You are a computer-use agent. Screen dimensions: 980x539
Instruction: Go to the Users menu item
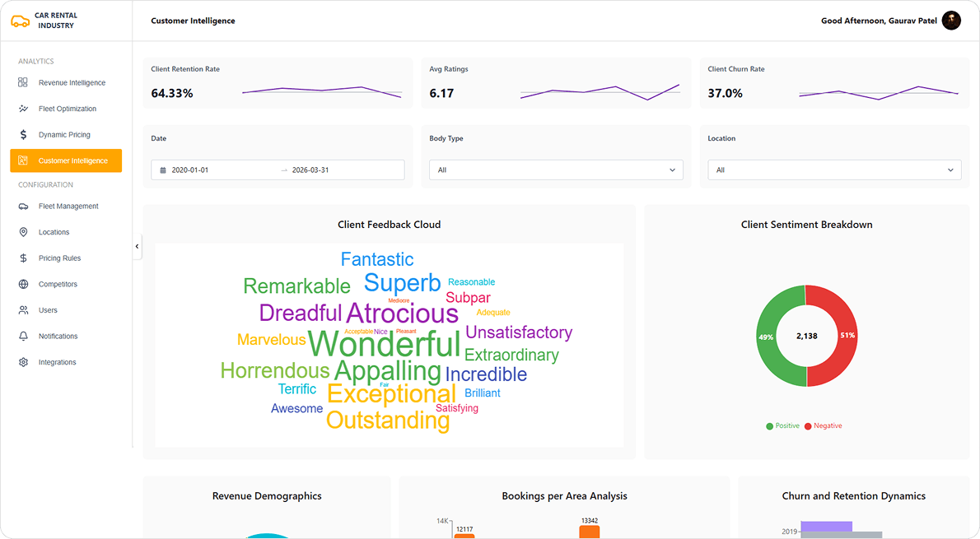point(48,310)
